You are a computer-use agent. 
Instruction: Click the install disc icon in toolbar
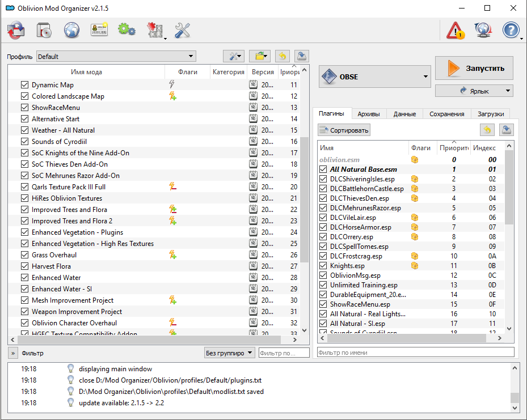pos(44,30)
